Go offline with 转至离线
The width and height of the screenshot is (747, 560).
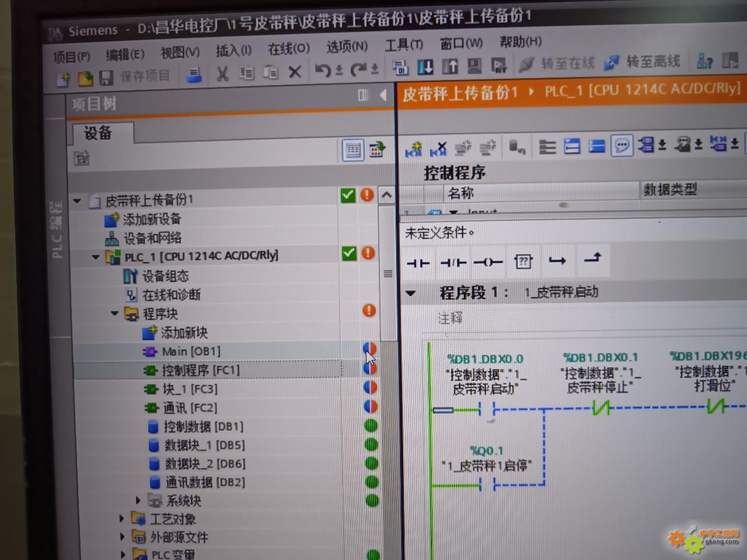click(x=643, y=61)
